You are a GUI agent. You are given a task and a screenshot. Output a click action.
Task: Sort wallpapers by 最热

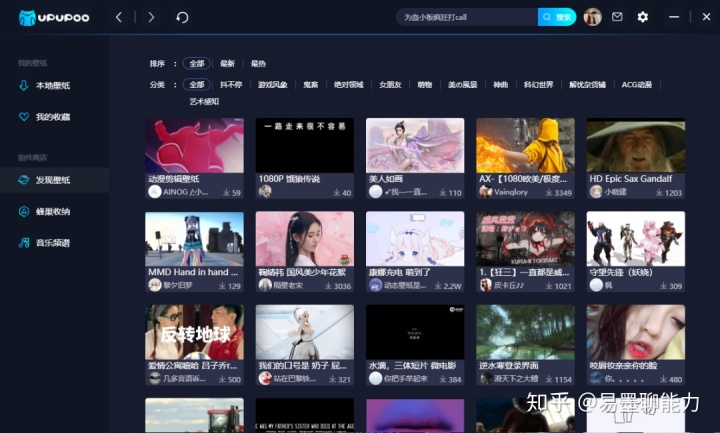[x=259, y=63]
